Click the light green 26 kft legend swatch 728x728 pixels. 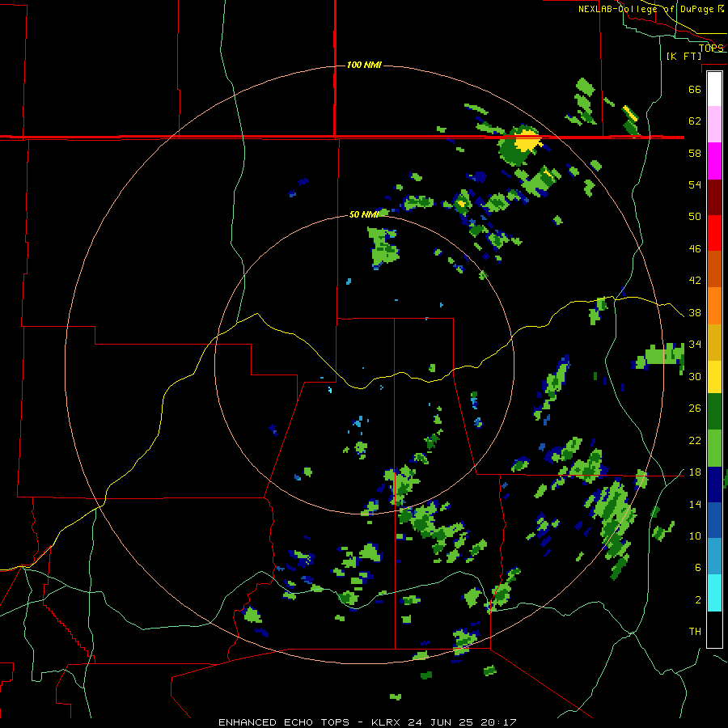pos(714,447)
